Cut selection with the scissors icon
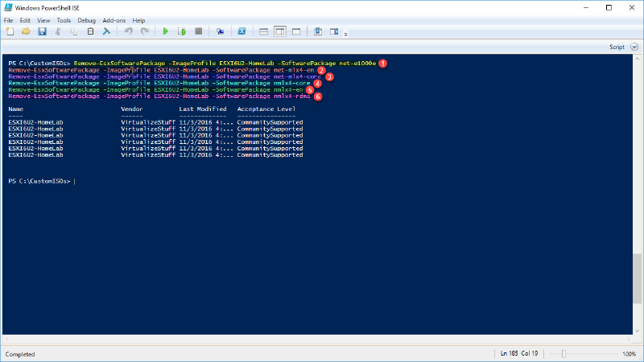The width and height of the screenshot is (644, 362). [58, 31]
